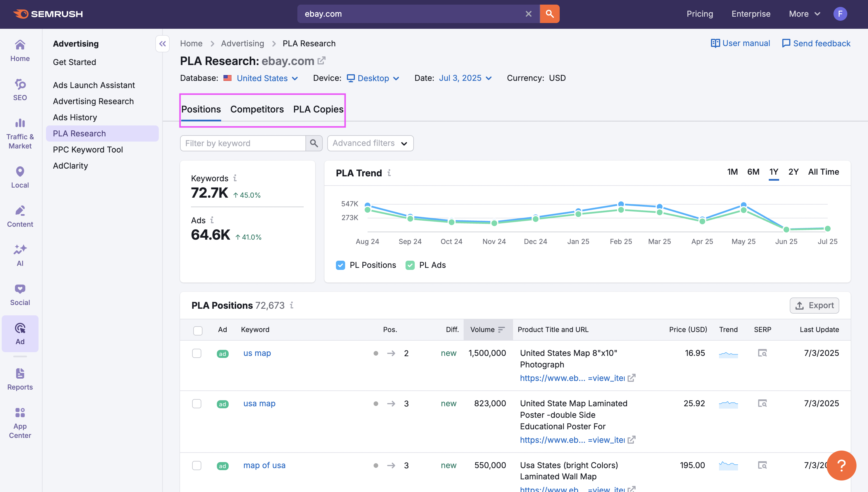The image size is (868, 492).
Task: Open the User manual link
Action: click(x=741, y=44)
